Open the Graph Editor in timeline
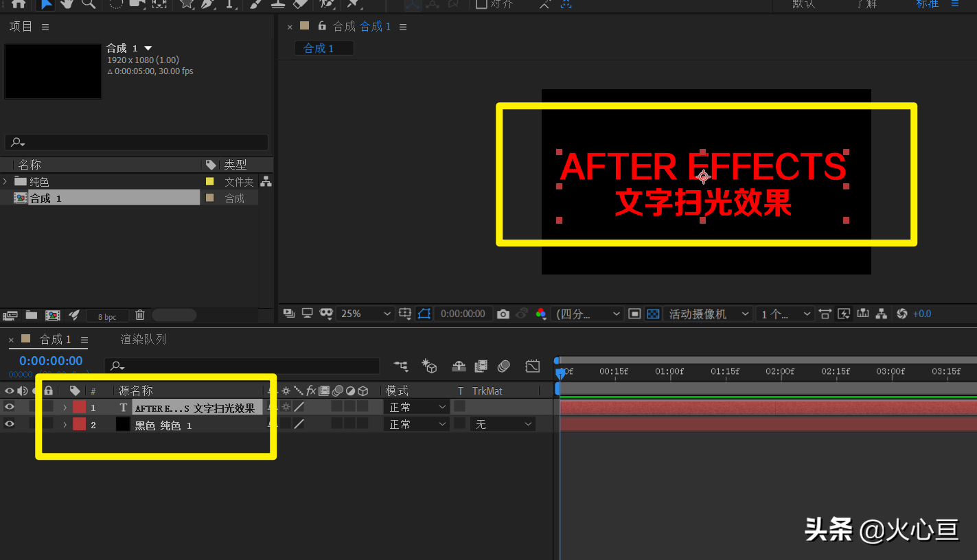Screen dimensions: 977x560 coord(533,366)
